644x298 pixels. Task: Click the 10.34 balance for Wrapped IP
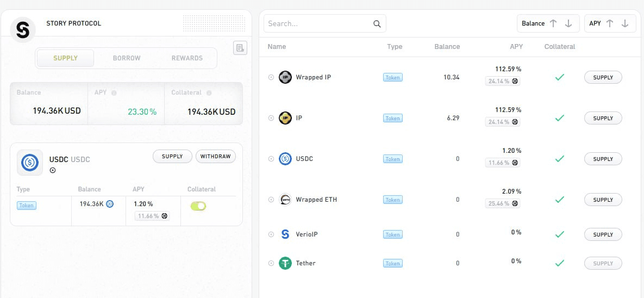[452, 77]
